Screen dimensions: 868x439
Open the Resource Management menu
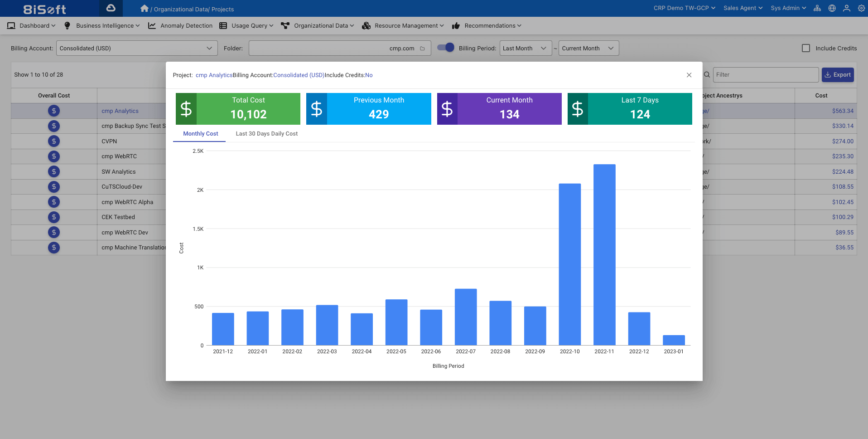click(403, 26)
